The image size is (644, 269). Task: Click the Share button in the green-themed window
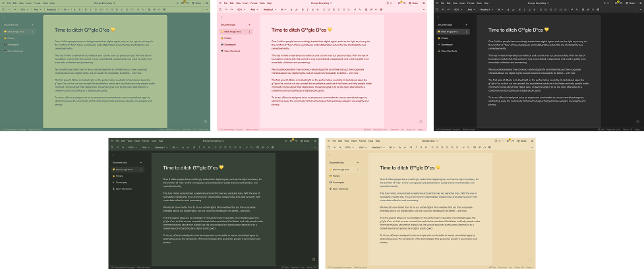click(196, 3)
